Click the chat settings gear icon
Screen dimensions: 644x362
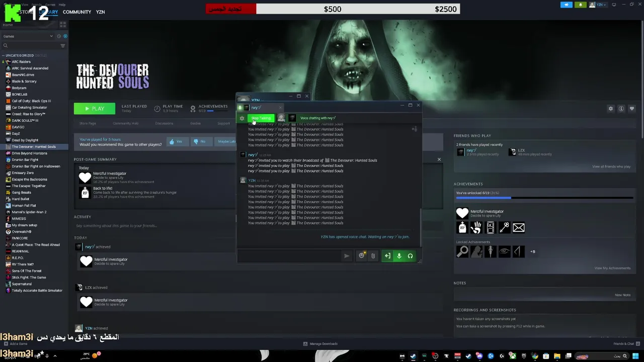(242, 118)
